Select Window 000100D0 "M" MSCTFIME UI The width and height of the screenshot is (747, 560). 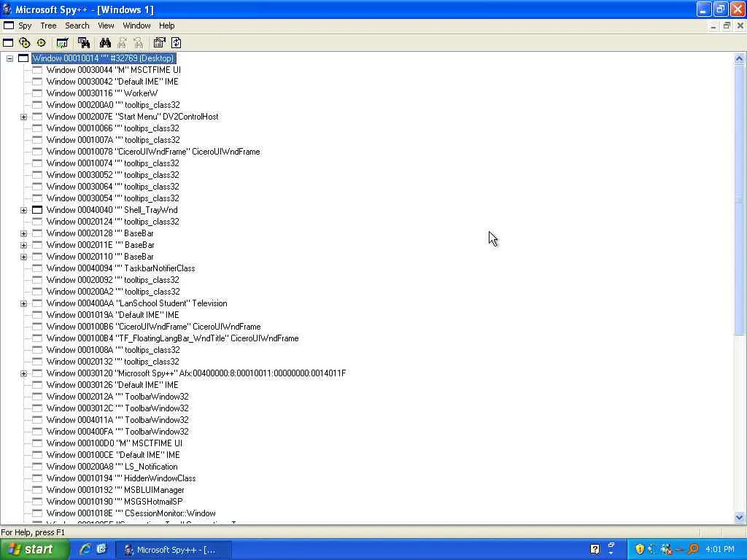pos(115,443)
